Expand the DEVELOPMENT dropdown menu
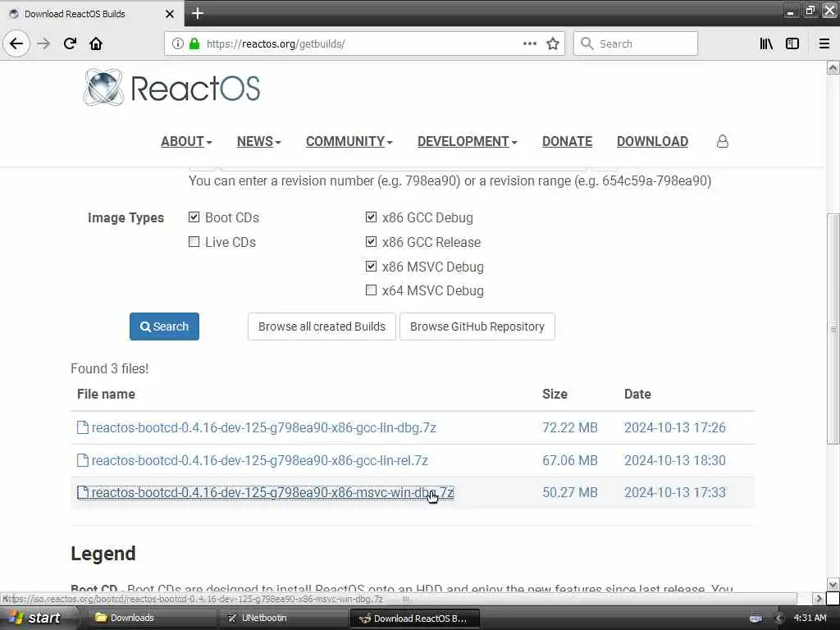 [x=467, y=141]
